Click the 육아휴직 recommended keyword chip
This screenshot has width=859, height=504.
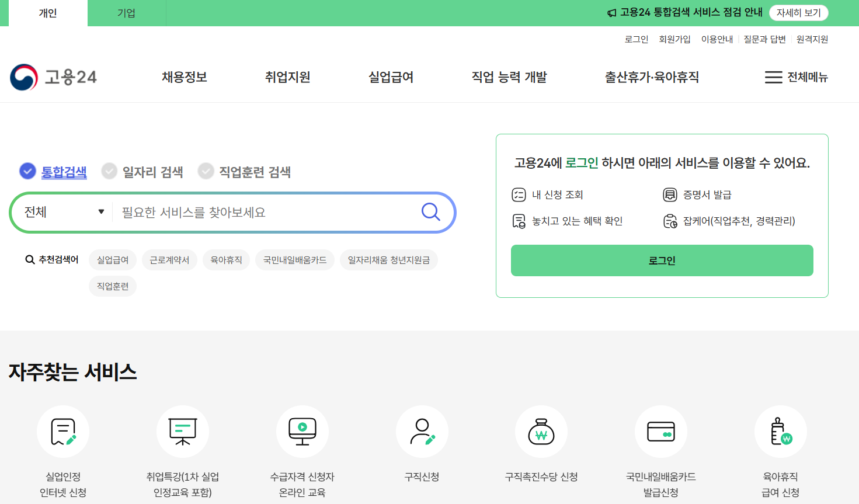[x=226, y=260]
